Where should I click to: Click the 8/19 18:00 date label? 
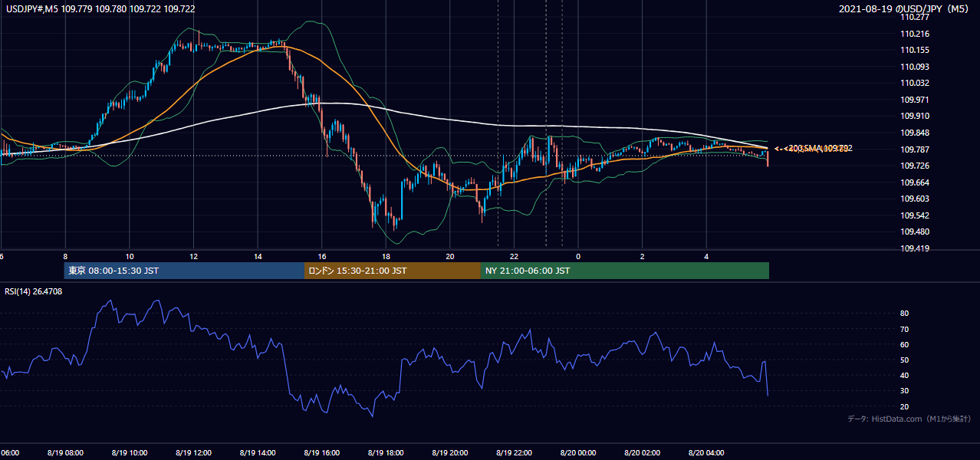[386, 452]
